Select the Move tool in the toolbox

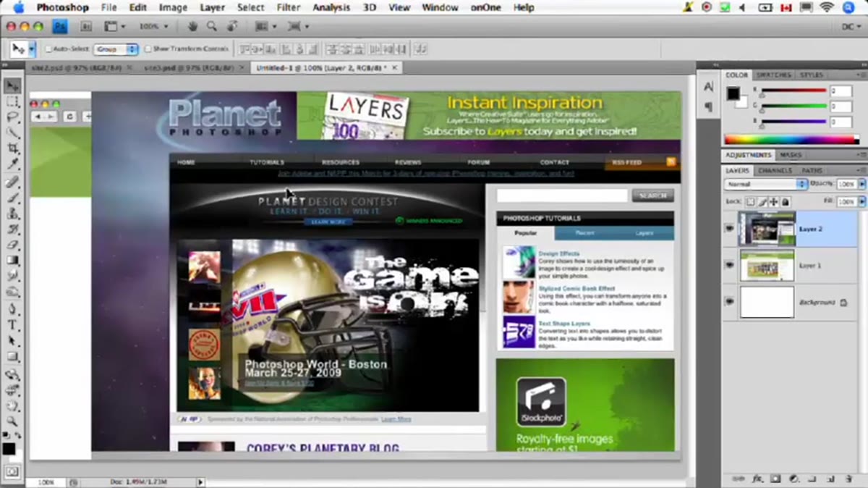click(x=12, y=86)
